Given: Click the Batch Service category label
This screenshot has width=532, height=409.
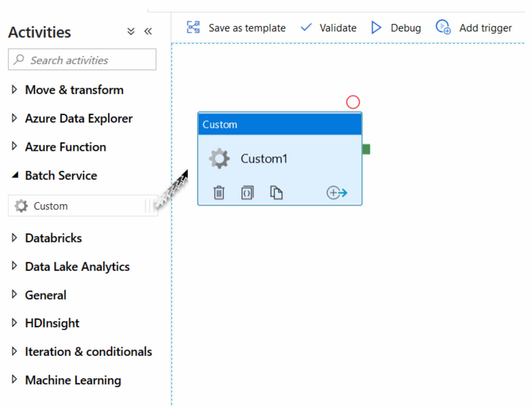Looking at the screenshot, I should (x=61, y=176).
